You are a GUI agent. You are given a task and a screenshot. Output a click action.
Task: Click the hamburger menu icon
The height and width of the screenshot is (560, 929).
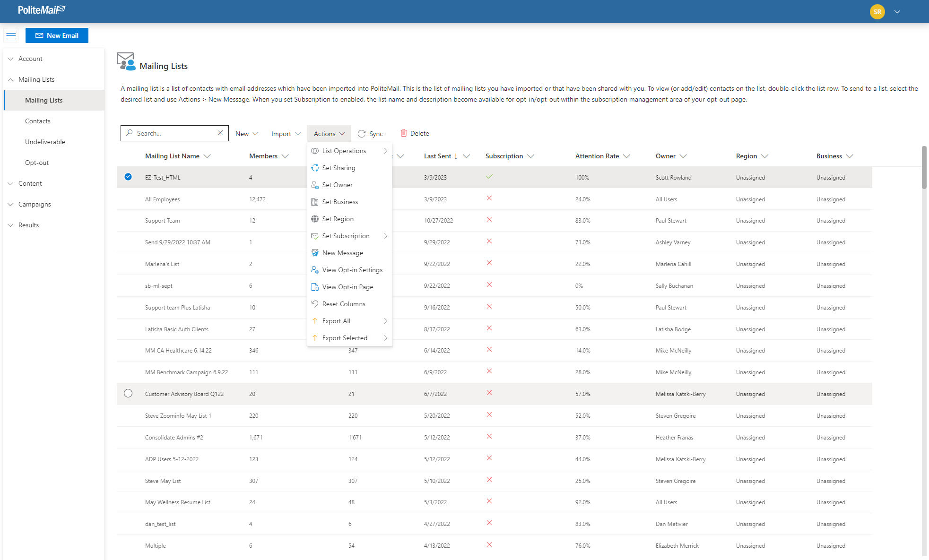click(x=11, y=35)
